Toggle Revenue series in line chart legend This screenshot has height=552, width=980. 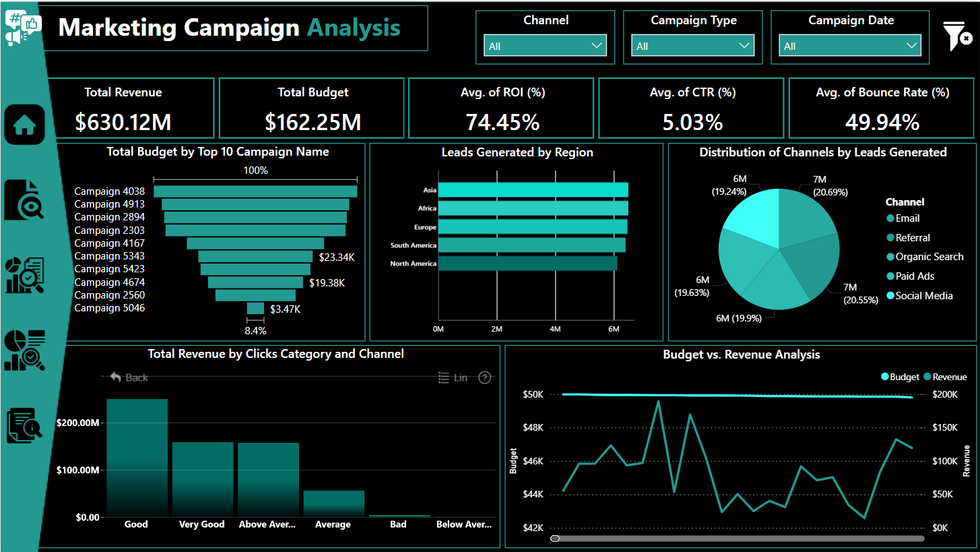(946, 377)
